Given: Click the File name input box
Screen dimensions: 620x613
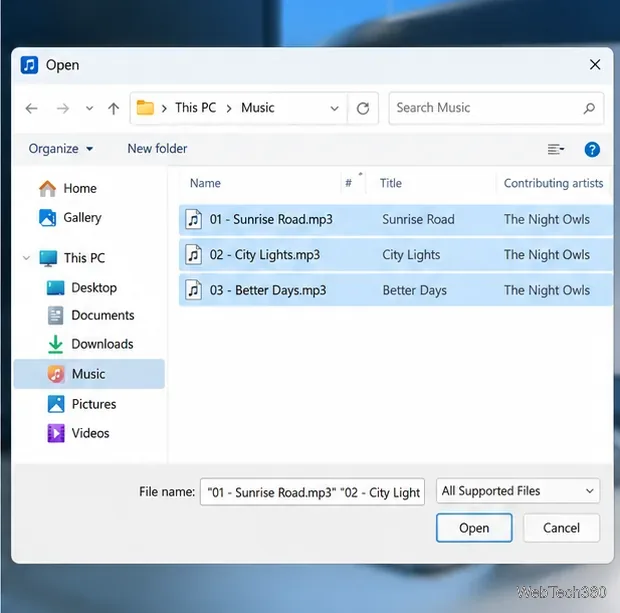Looking at the screenshot, I should (x=312, y=492).
